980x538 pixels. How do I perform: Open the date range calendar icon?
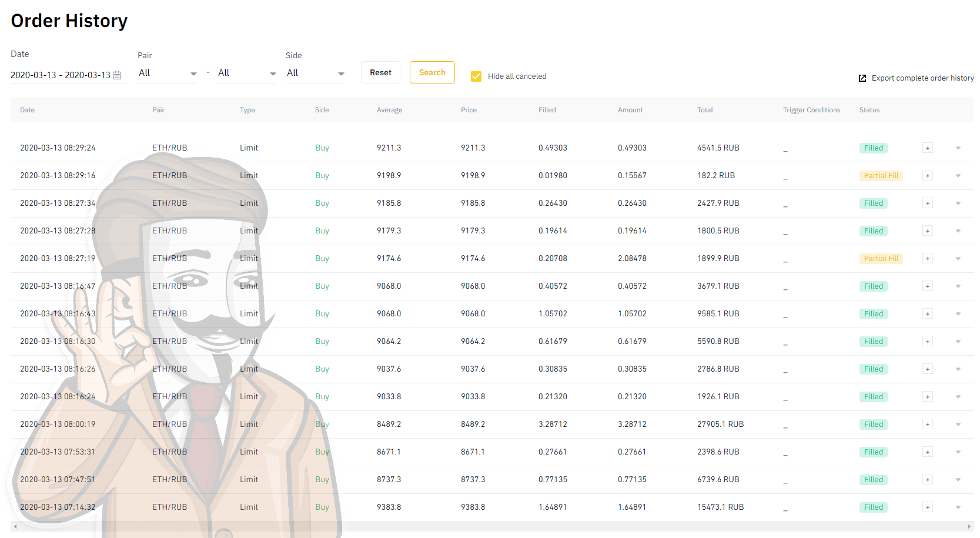click(x=117, y=75)
